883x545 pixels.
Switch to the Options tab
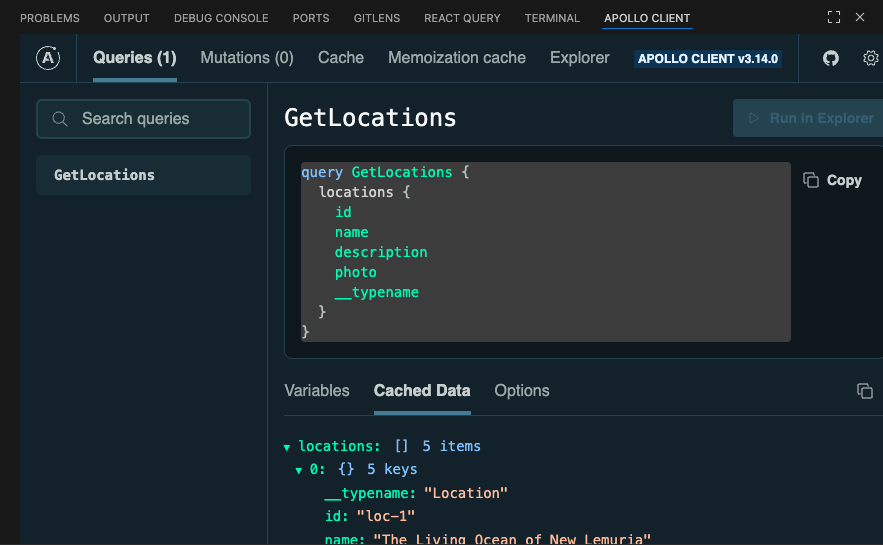point(522,390)
